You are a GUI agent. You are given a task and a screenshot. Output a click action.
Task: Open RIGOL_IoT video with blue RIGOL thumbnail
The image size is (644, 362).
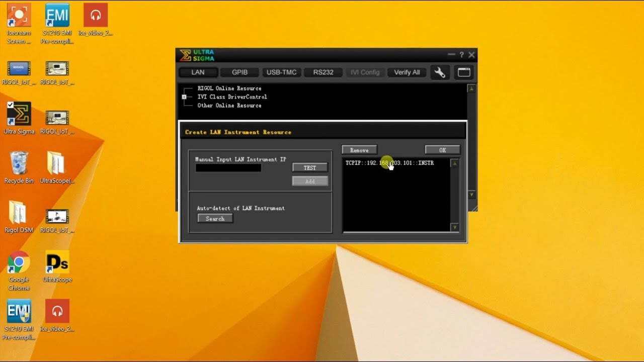(x=19, y=73)
